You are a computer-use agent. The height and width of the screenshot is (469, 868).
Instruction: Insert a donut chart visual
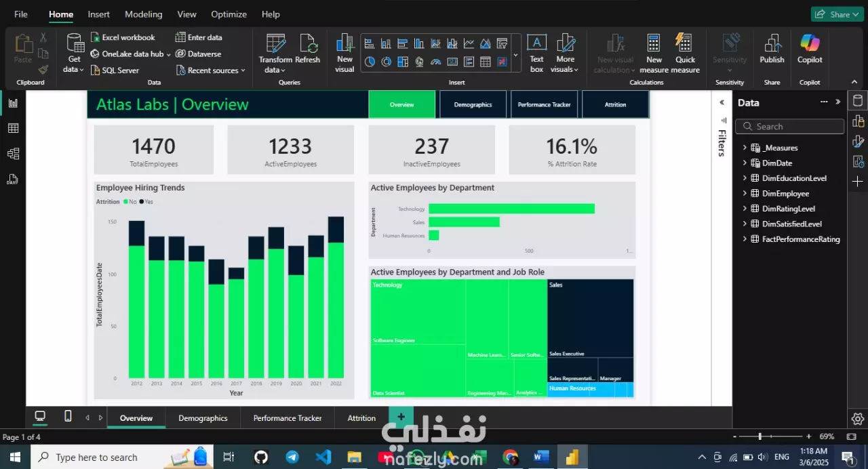386,62
